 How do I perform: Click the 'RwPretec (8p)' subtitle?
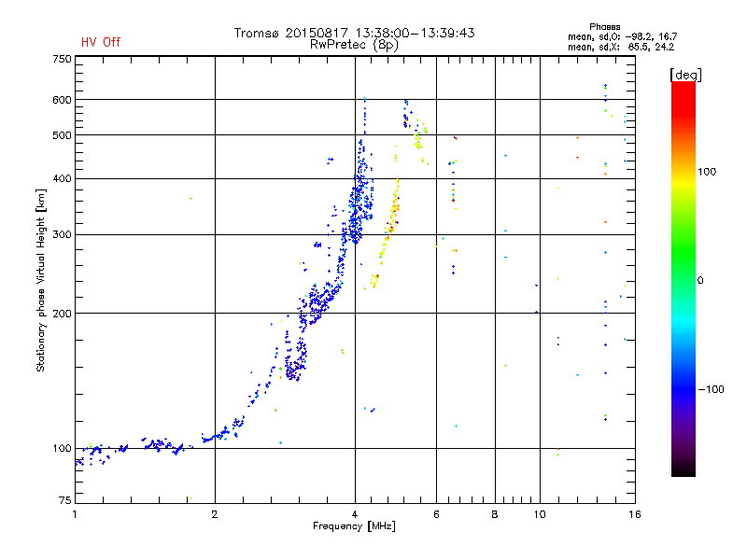354,45
